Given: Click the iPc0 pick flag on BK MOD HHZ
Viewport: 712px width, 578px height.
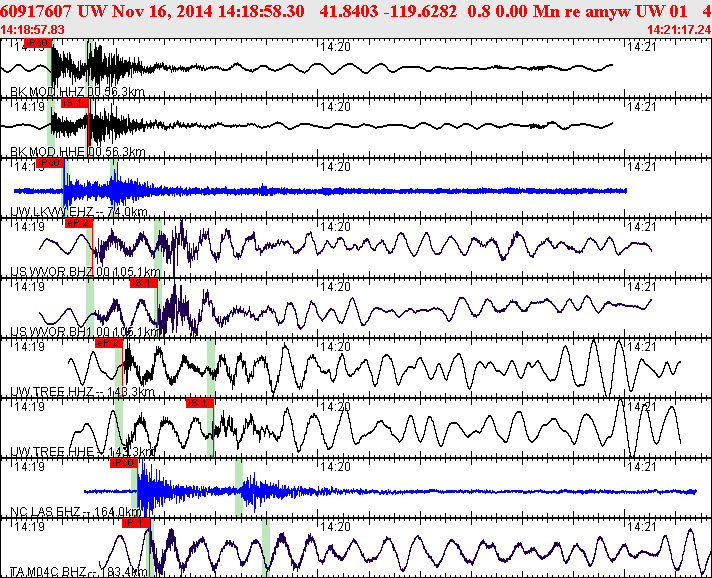Looking at the screenshot, I should [x=38, y=43].
